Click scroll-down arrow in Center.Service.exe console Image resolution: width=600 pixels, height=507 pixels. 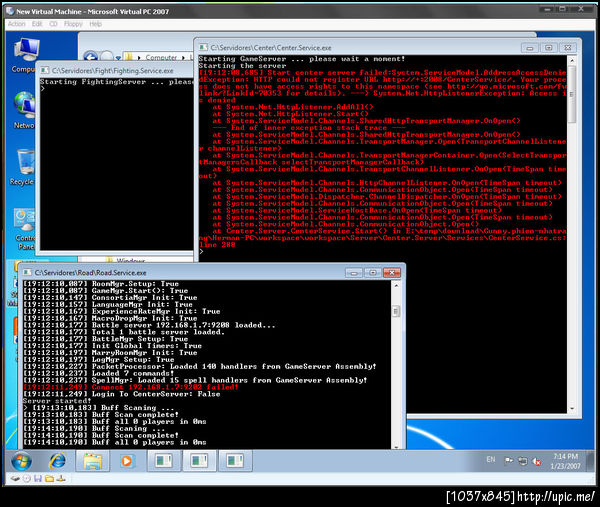[572, 409]
